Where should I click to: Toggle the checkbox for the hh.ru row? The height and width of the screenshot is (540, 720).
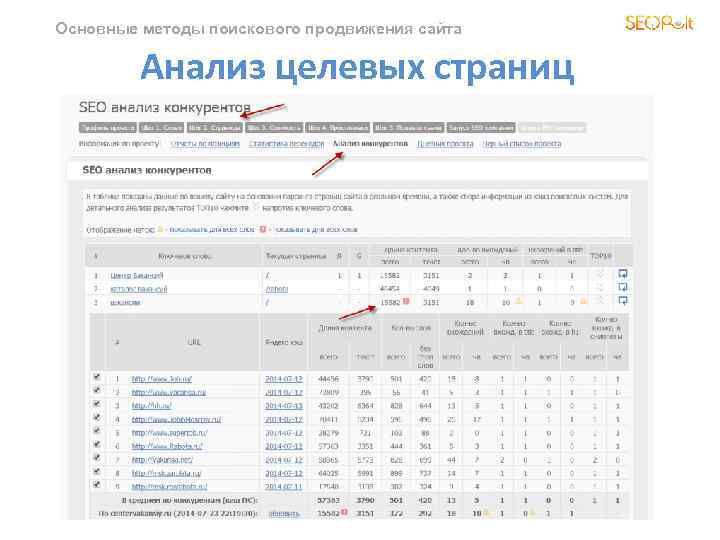(96, 404)
